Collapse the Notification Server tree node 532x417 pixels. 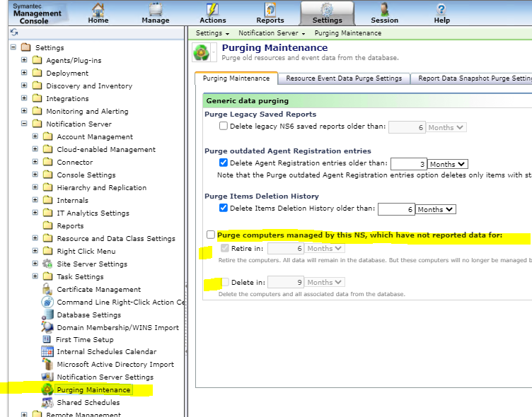coord(24,124)
